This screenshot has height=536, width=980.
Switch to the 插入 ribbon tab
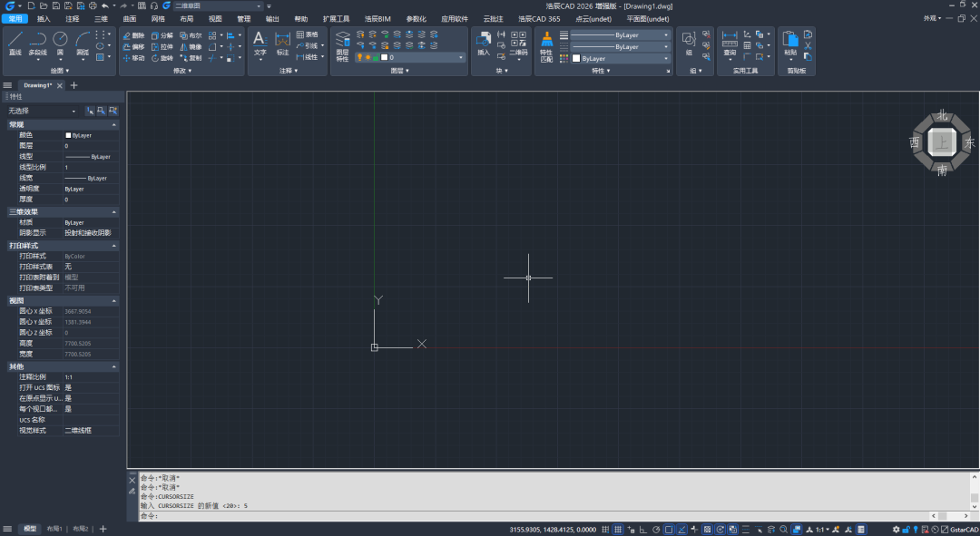click(44, 19)
